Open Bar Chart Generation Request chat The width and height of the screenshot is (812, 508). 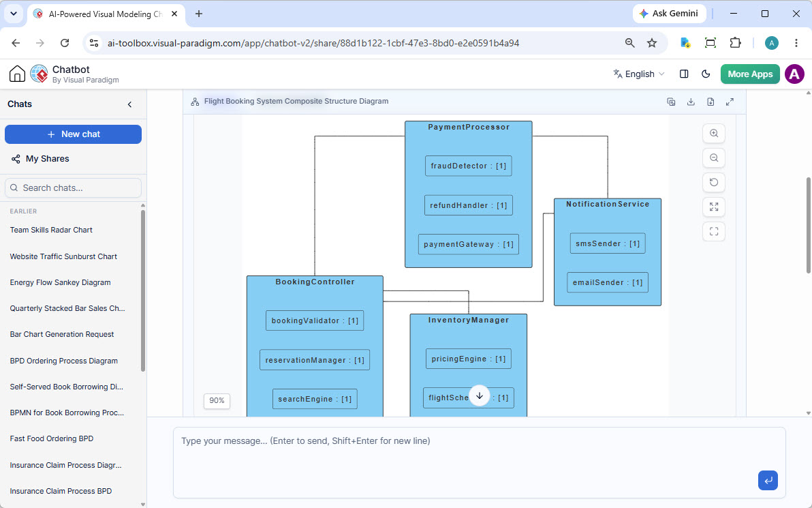point(62,334)
